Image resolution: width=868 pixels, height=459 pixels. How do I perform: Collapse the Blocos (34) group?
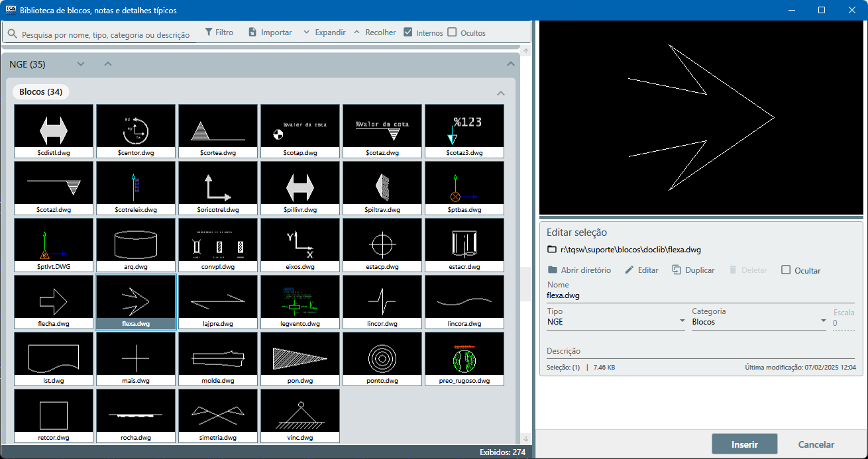pos(501,93)
